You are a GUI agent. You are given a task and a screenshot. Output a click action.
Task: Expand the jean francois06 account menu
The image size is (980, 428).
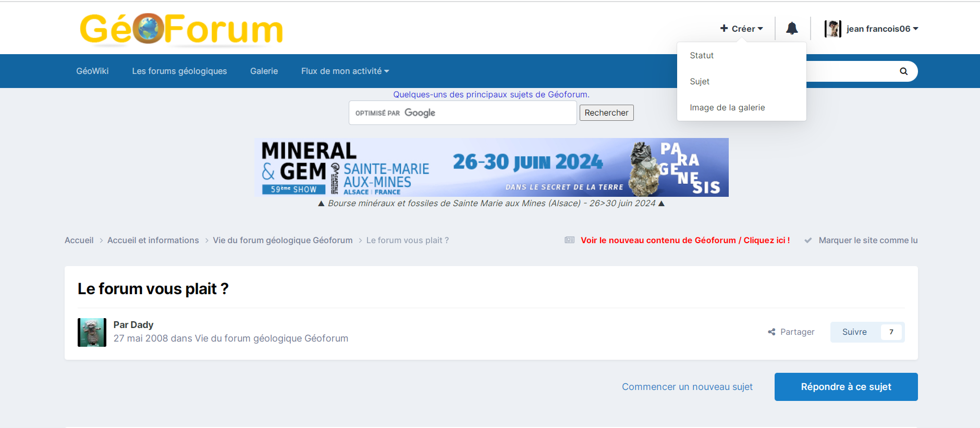(882, 29)
